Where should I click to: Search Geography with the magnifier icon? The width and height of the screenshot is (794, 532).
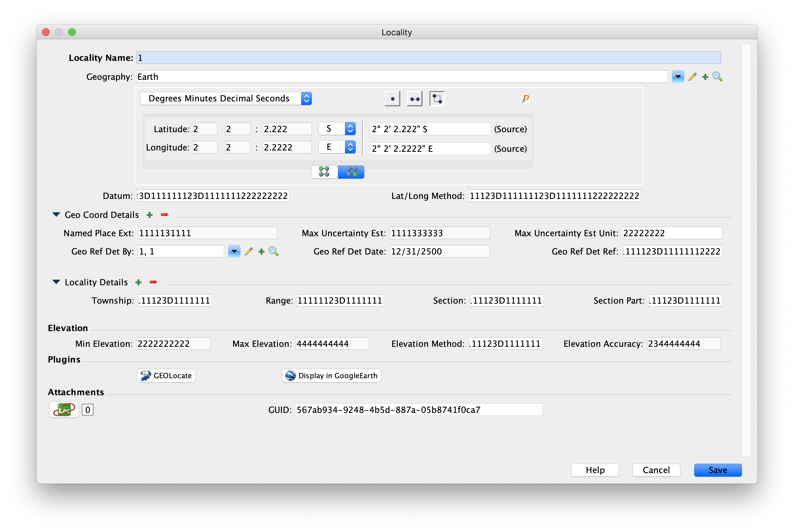[x=717, y=77]
